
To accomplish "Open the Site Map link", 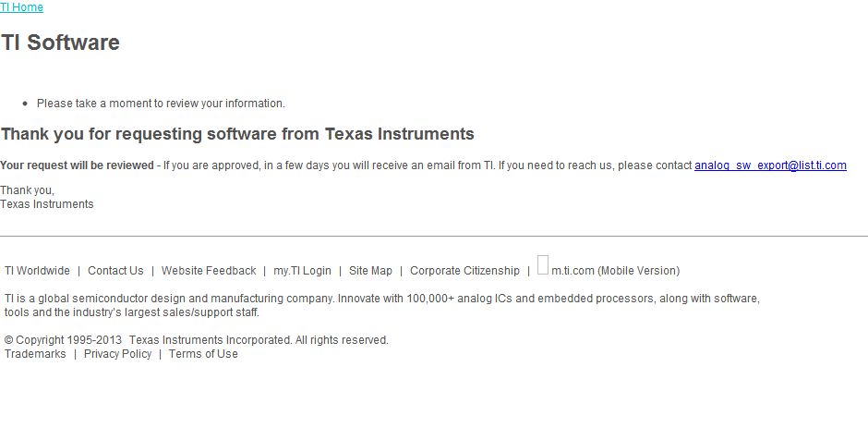I will [370, 271].
